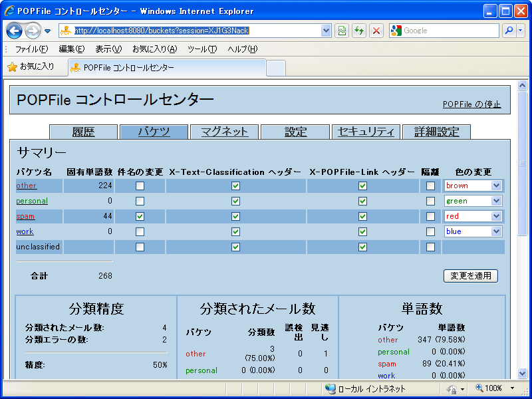Open a new blank browser tab
This screenshot has height=399, width=532.
tap(276, 68)
